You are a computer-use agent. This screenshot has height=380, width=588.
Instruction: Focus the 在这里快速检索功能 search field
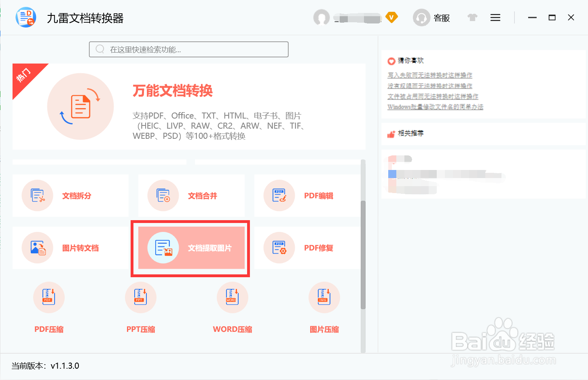coord(189,49)
